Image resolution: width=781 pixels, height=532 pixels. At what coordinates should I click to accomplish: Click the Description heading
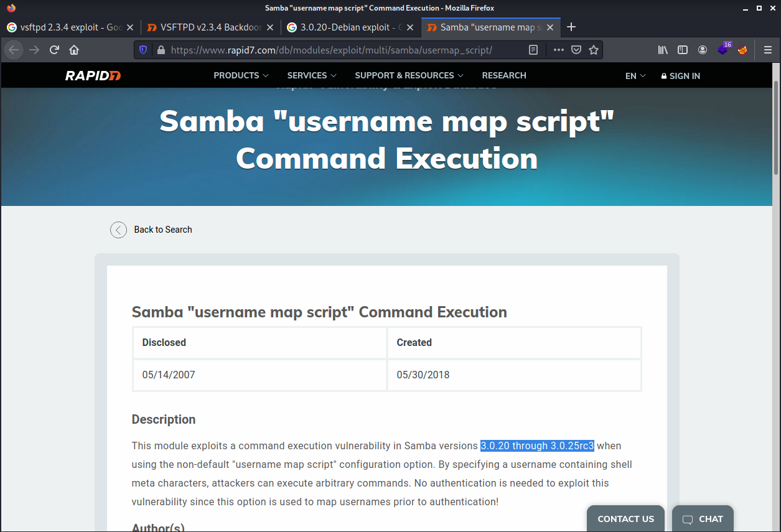pos(164,419)
